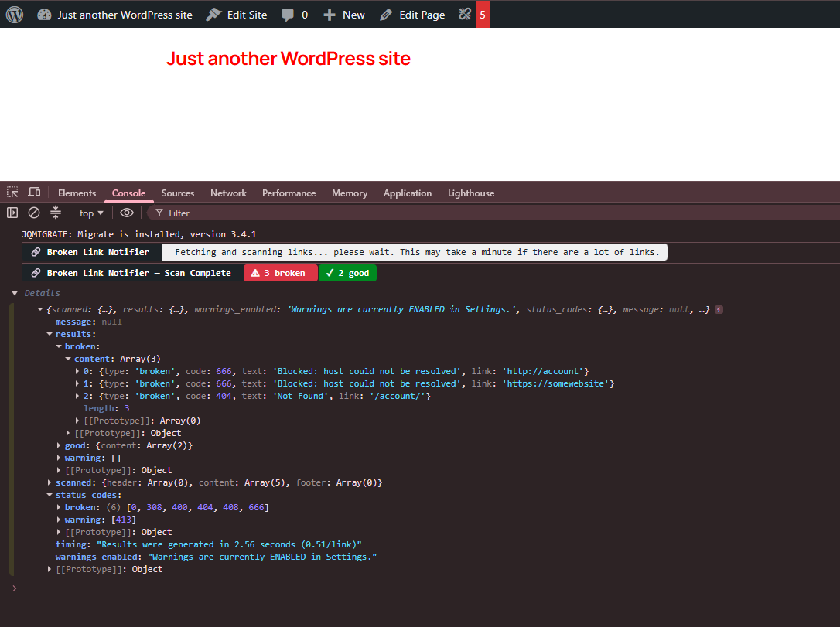Focus the console Filter input field
The width and height of the screenshot is (840, 627).
493,213
